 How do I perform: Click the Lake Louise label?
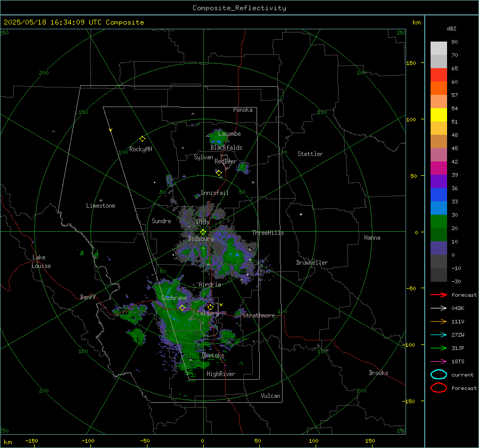click(41, 262)
